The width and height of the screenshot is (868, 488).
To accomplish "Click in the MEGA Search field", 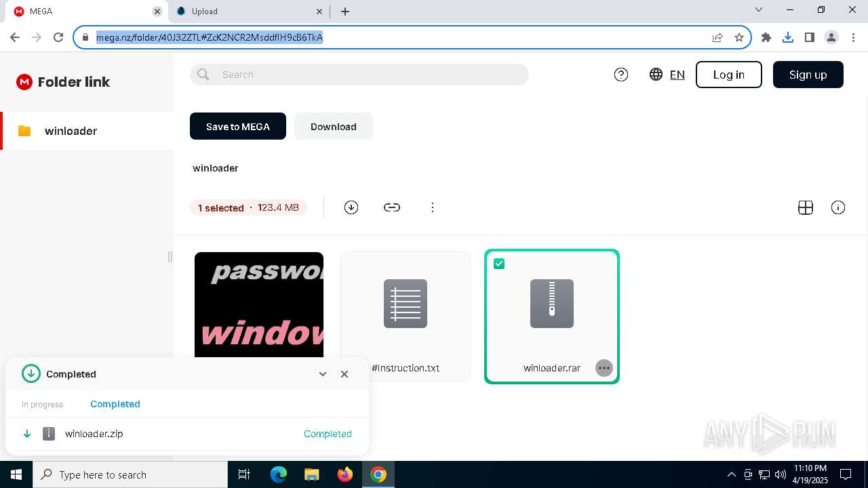I will pyautogui.click(x=359, y=75).
